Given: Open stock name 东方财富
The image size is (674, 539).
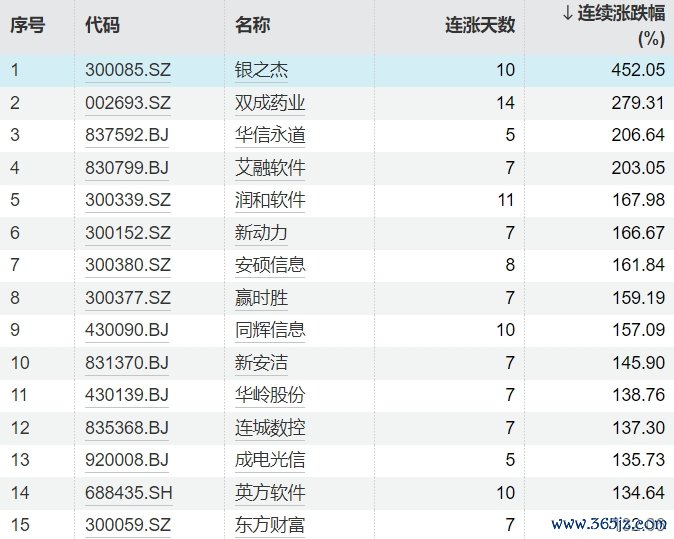Looking at the screenshot, I should pos(270,525).
